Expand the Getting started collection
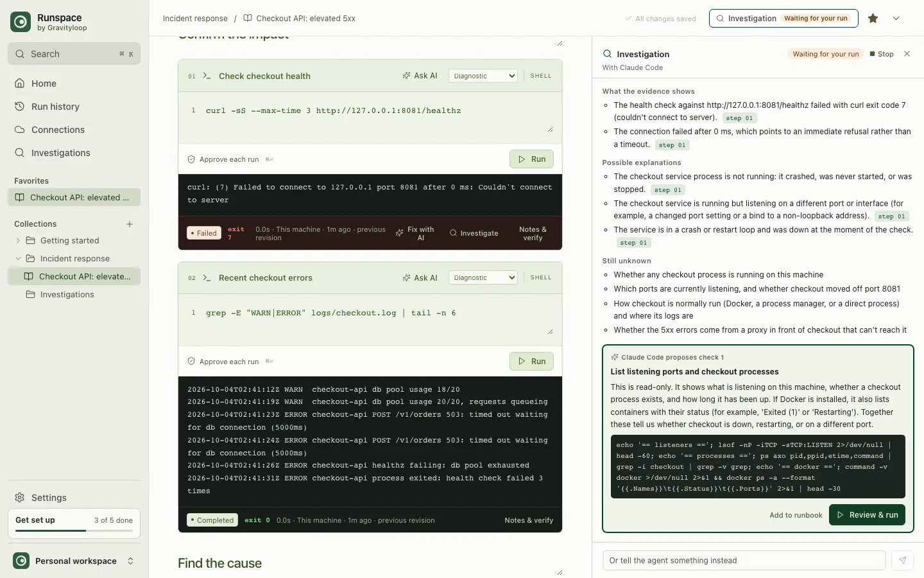924x578 pixels. 18,241
